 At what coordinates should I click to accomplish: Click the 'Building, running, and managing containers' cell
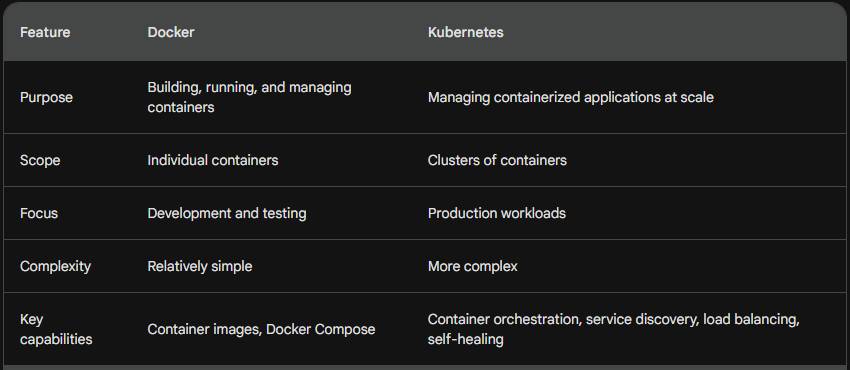[x=249, y=97]
